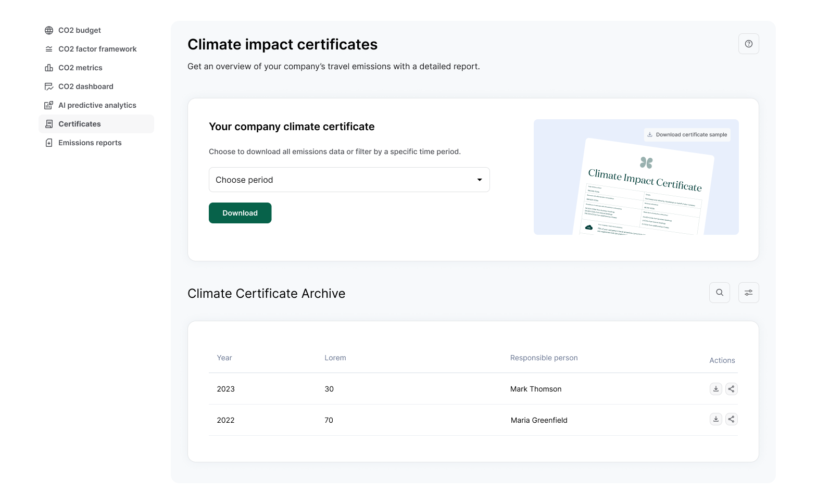Viewport: 817px width, 504px height.
Task: Click the Actions column header
Action: point(722,360)
